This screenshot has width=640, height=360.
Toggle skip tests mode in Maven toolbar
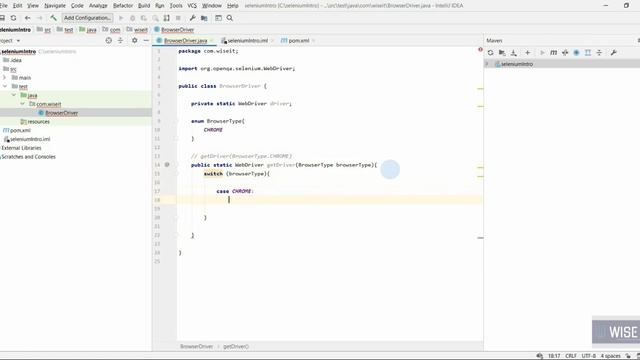click(x=576, y=53)
